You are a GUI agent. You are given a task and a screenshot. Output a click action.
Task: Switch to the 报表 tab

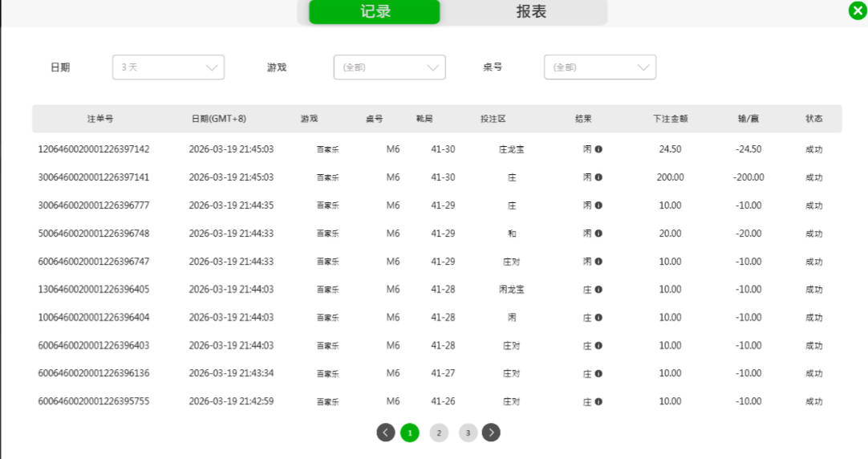531,12
